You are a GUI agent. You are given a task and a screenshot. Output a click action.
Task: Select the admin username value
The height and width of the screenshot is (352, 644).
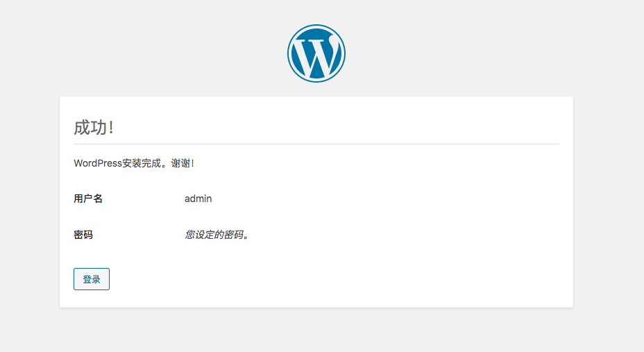(198, 199)
